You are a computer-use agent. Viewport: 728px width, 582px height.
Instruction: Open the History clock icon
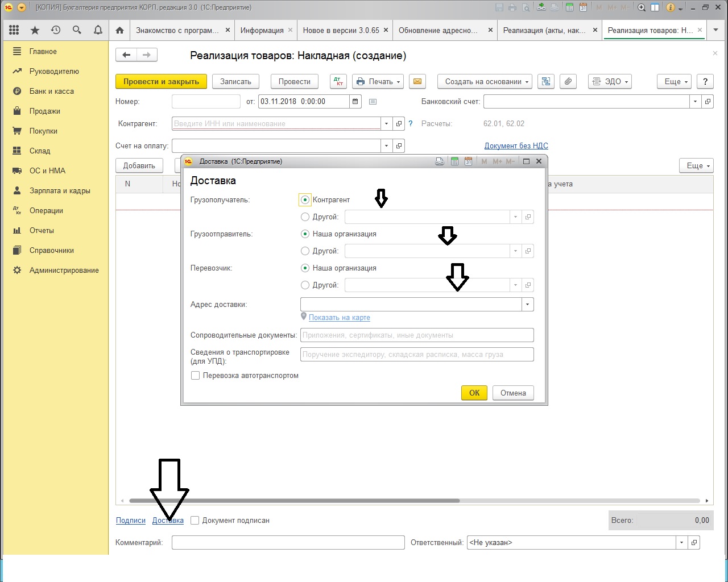[x=56, y=30]
